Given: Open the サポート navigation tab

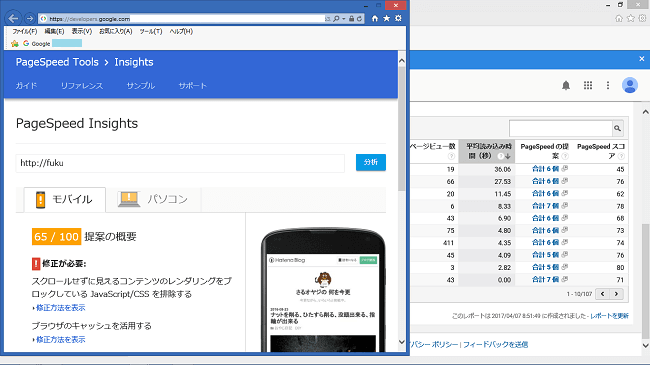Looking at the screenshot, I should pos(192,86).
